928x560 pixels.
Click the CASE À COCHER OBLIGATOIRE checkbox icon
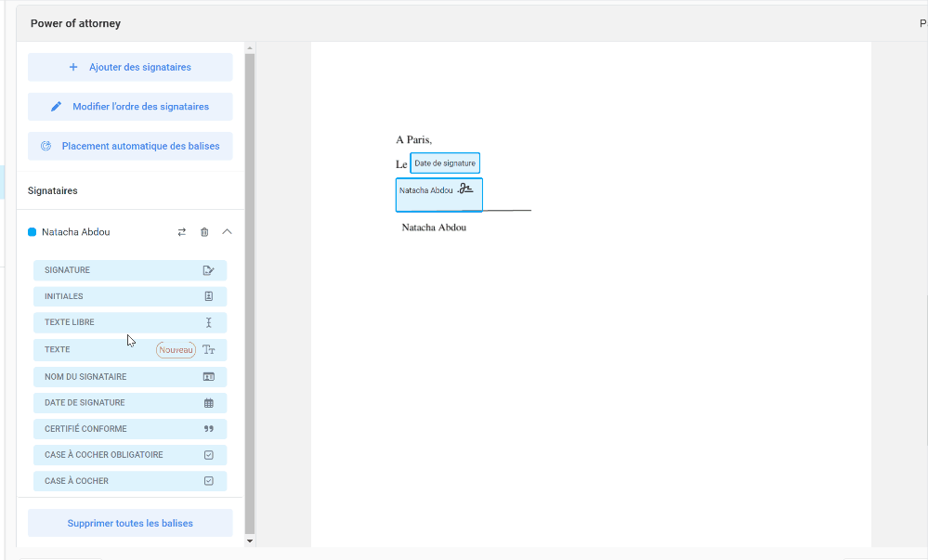tap(209, 455)
